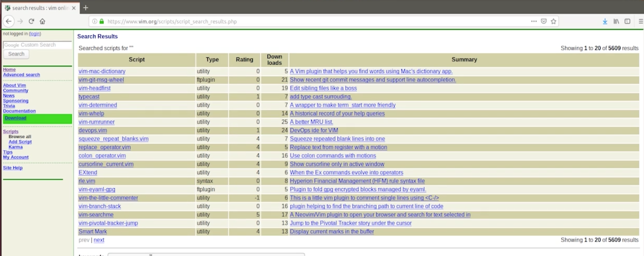
Task: Open the Documentation link
Action: [19, 111]
